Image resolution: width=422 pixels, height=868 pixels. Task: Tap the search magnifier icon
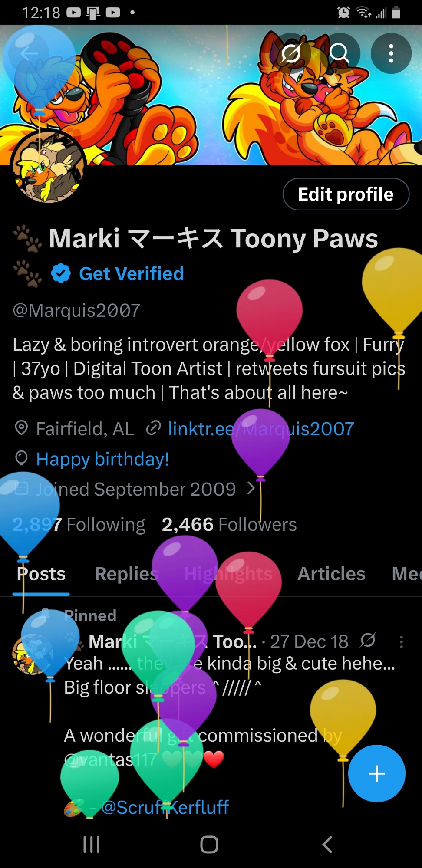pos(340,53)
